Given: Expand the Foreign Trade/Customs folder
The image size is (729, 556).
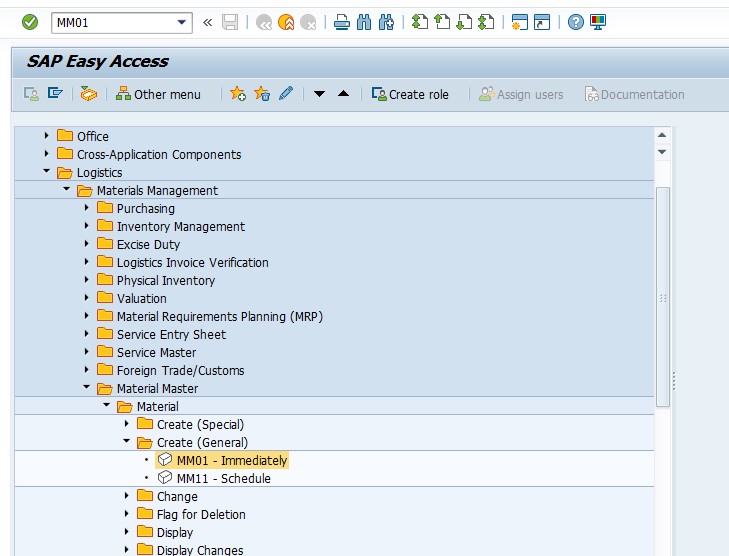Looking at the screenshot, I should point(86,370).
